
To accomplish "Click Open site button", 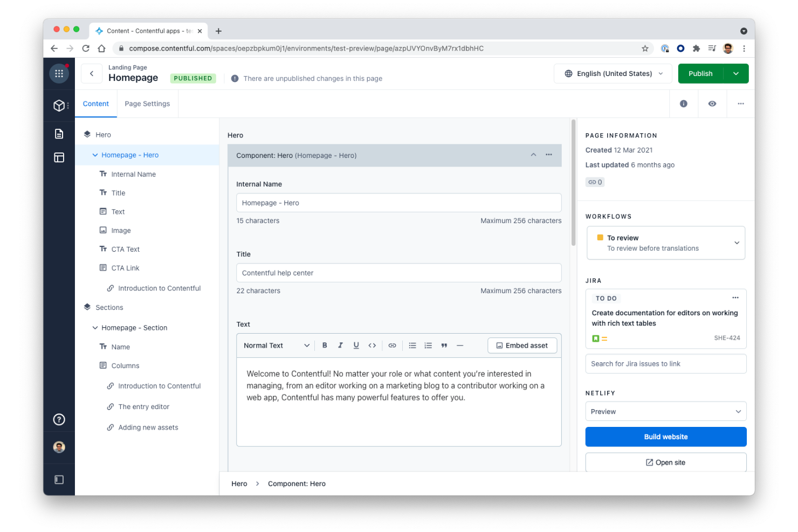I will pos(666,462).
